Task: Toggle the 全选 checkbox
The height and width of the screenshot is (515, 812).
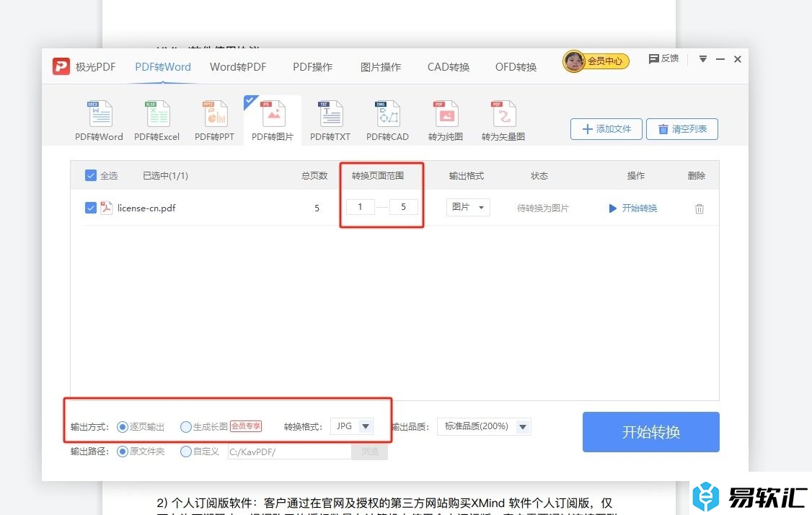Action: 91,175
